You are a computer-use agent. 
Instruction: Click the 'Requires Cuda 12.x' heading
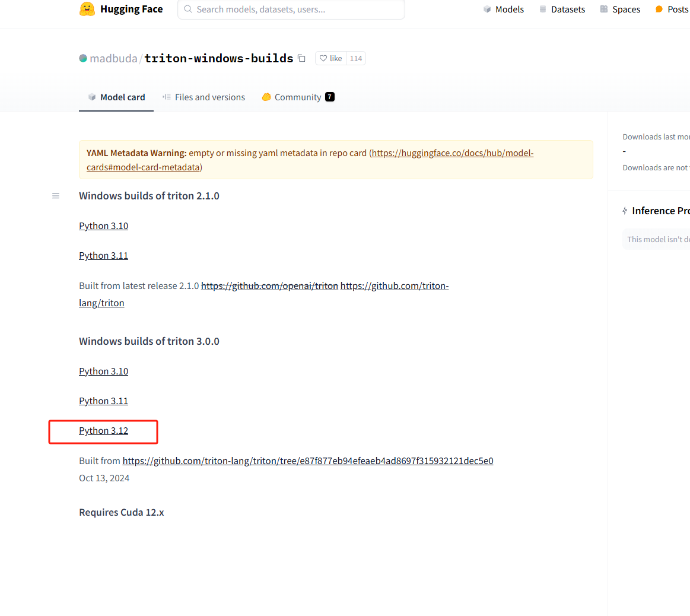click(x=122, y=513)
